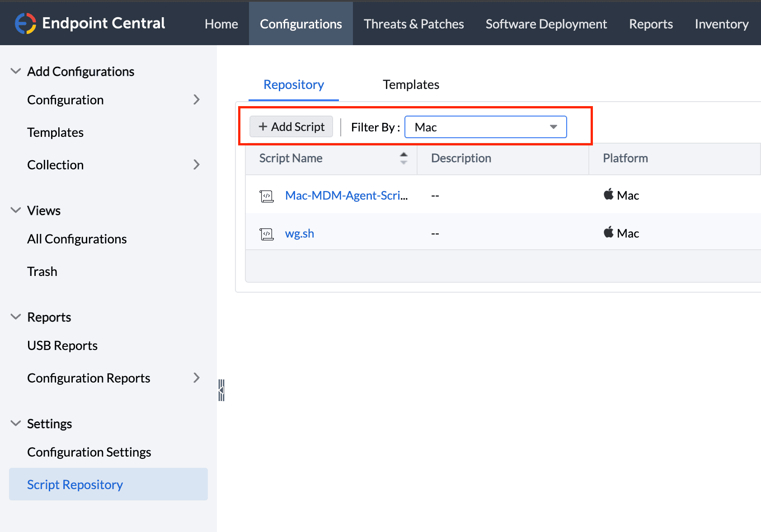Collapse the Views section
The image size is (761, 532).
pos(16,210)
